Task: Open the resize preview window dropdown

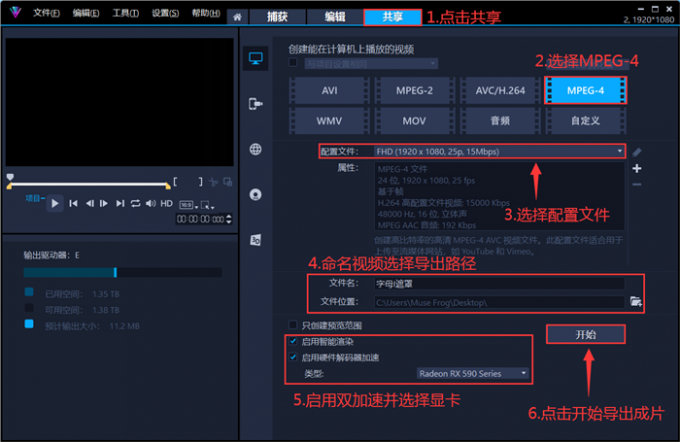Action: coord(208,205)
